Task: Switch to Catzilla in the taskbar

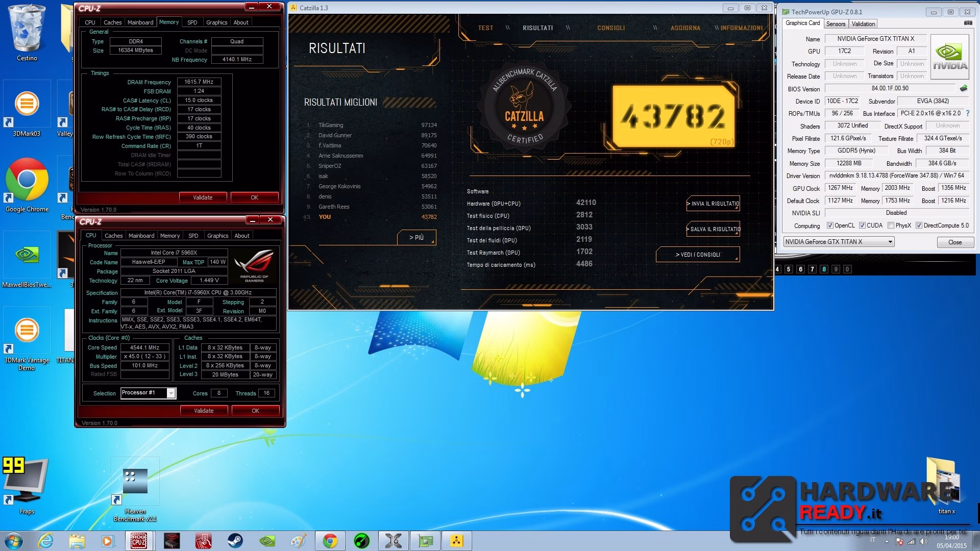Action: click(x=457, y=541)
